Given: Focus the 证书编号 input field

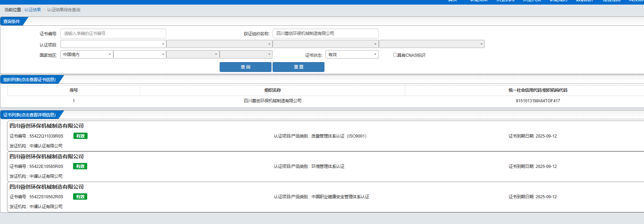Looking at the screenshot, I should tap(113, 34).
